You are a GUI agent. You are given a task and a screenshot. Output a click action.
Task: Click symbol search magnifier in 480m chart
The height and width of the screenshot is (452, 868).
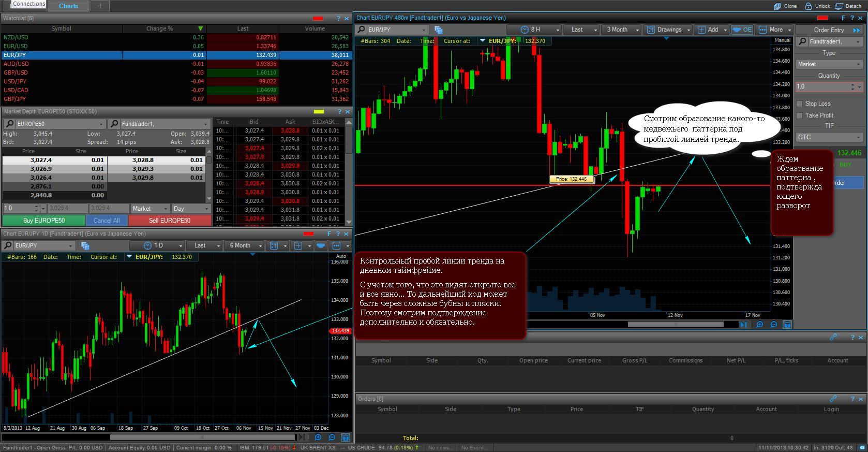(362, 30)
